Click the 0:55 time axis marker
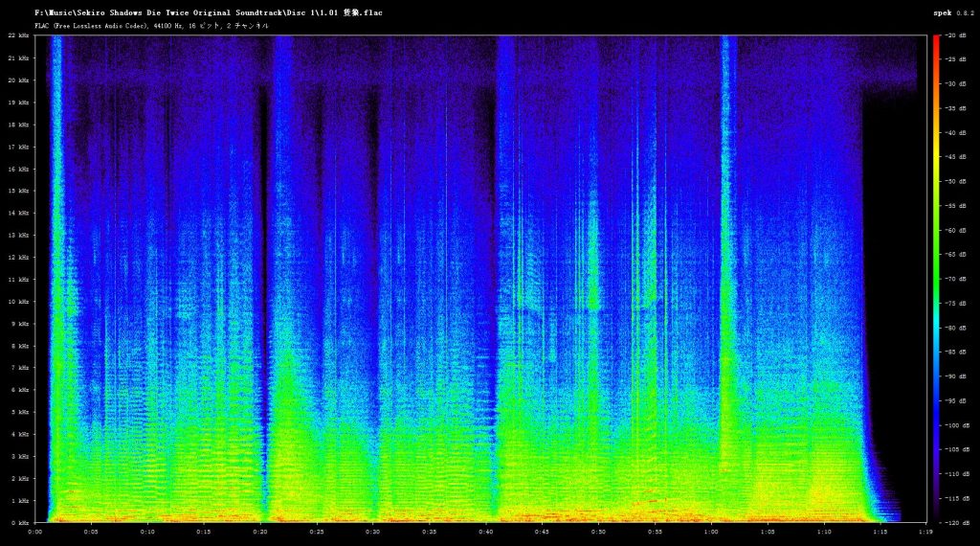Screen dimensions: 980x546 pyautogui.click(x=655, y=532)
